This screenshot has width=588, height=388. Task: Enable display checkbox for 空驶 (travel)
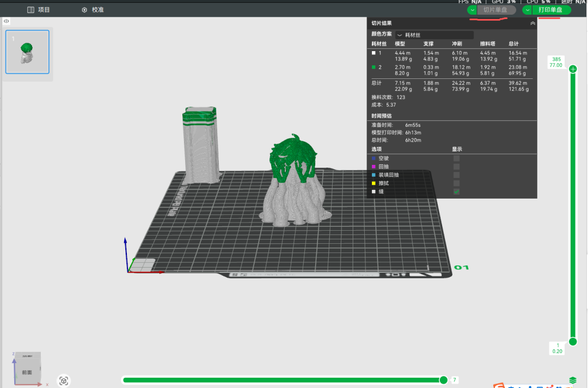(456, 158)
